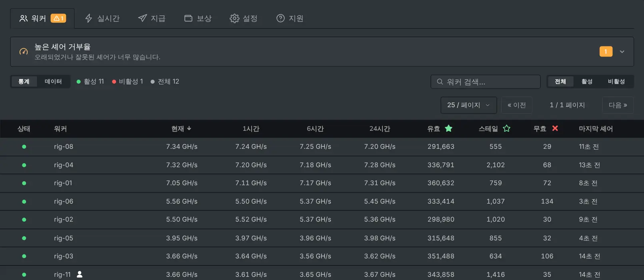Open the 지원 tab
This screenshot has width=644, height=280.
290,18
